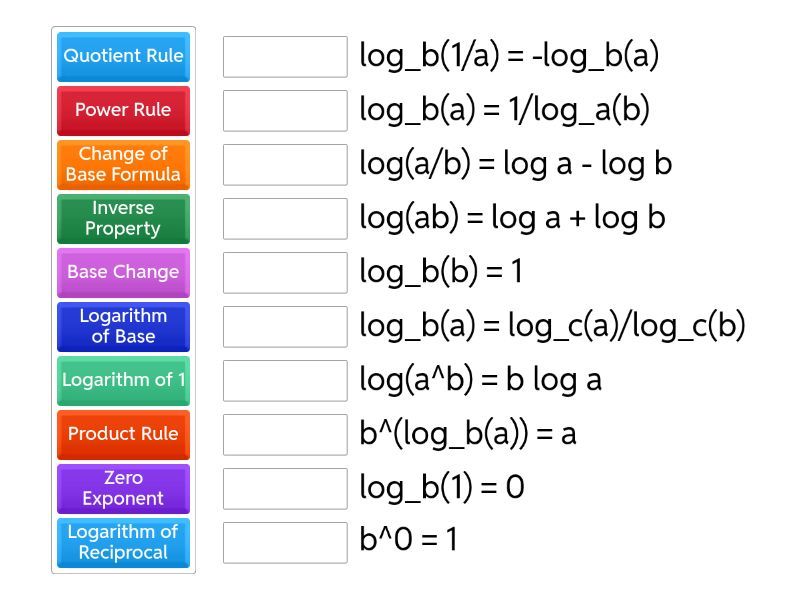Click answer box beside log_b(a) = 1/log_a(b)

[x=285, y=111]
